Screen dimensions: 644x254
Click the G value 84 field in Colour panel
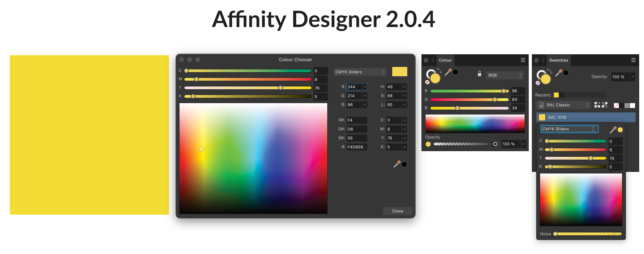click(518, 99)
